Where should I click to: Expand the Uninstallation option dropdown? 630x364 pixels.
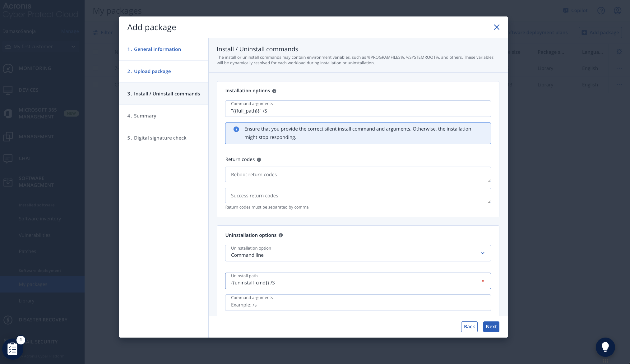pyautogui.click(x=482, y=253)
